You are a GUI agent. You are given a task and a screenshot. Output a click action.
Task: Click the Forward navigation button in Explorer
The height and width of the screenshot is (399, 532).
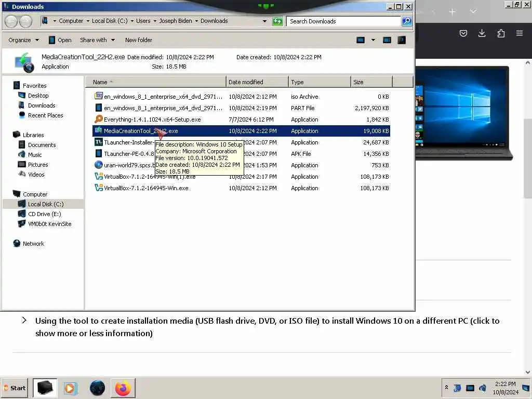pyautogui.click(x=25, y=21)
